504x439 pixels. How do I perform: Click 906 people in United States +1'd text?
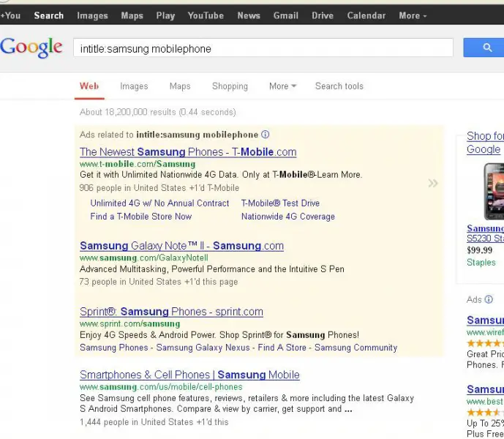pos(159,188)
